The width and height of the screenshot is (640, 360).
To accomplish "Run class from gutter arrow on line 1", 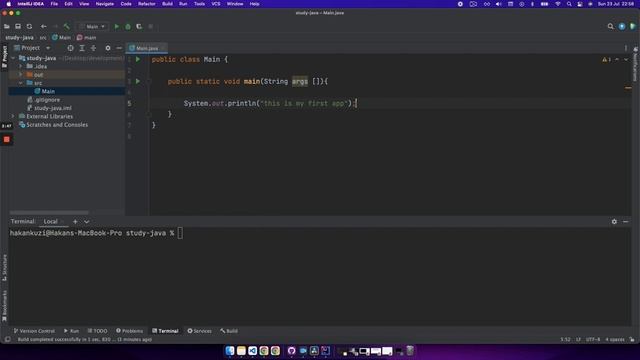I will click(x=138, y=60).
